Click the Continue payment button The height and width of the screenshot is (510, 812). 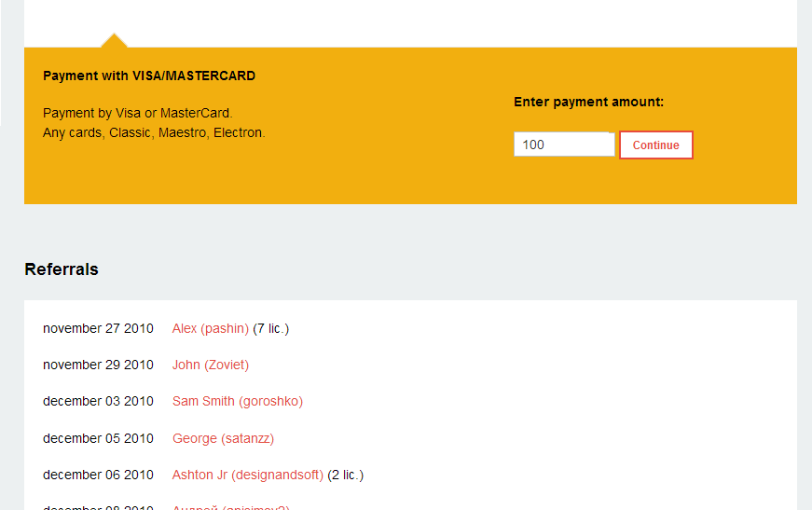click(x=656, y=145)
